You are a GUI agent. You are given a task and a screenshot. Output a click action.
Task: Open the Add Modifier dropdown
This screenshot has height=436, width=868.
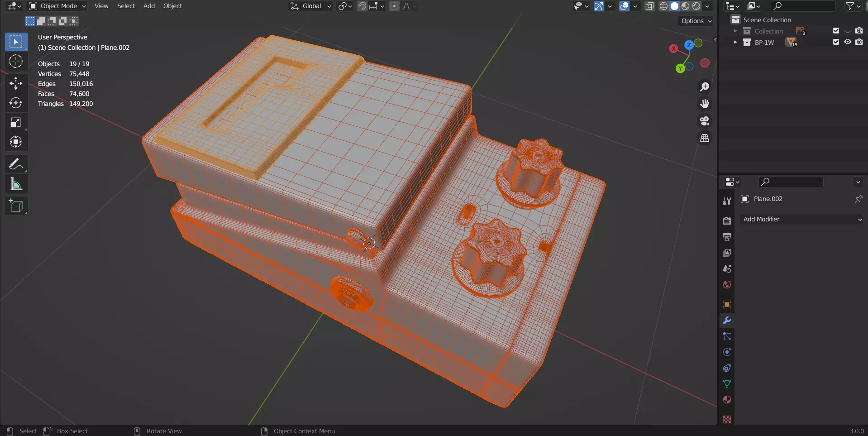click(x=801, y=219)
